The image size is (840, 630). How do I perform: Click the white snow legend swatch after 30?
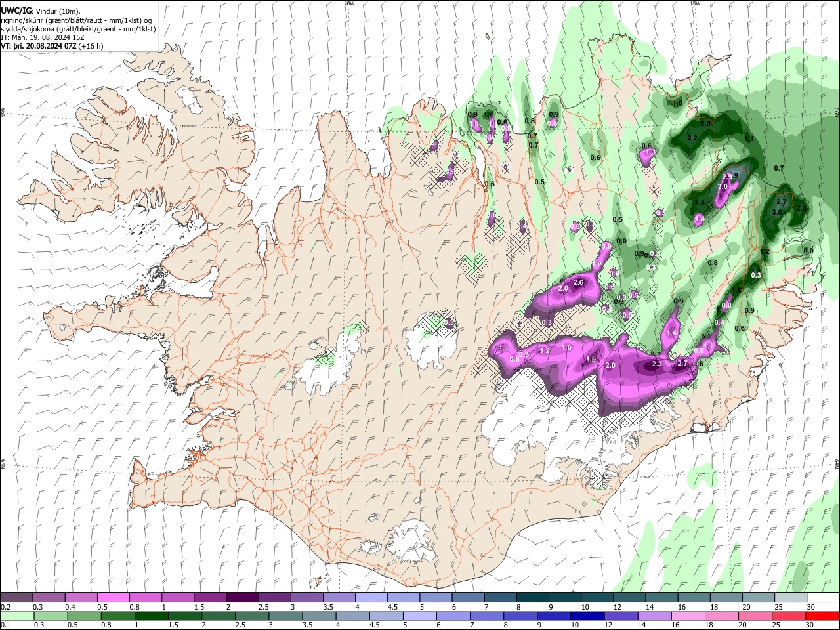pyautogui.click(x=823, y=598)
